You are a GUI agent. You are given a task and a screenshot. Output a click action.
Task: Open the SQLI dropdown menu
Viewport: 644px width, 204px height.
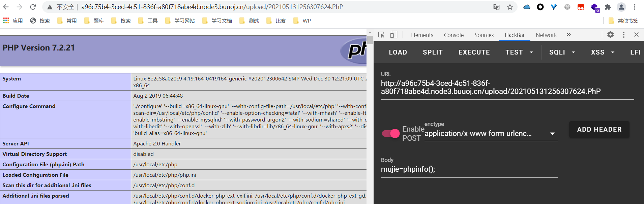[562, 52]
